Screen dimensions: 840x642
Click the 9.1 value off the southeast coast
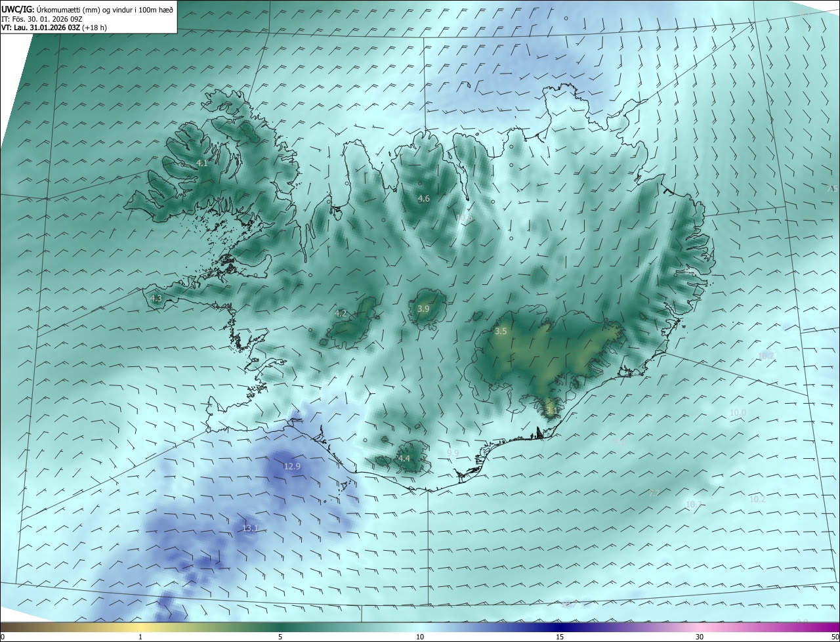pos(618,442)
